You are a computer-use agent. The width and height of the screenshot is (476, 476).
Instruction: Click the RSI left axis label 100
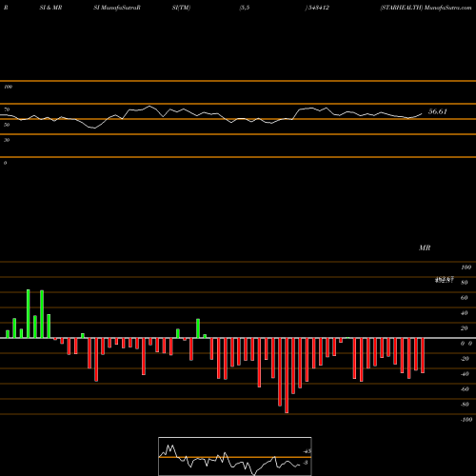click(x=8, y=87)
